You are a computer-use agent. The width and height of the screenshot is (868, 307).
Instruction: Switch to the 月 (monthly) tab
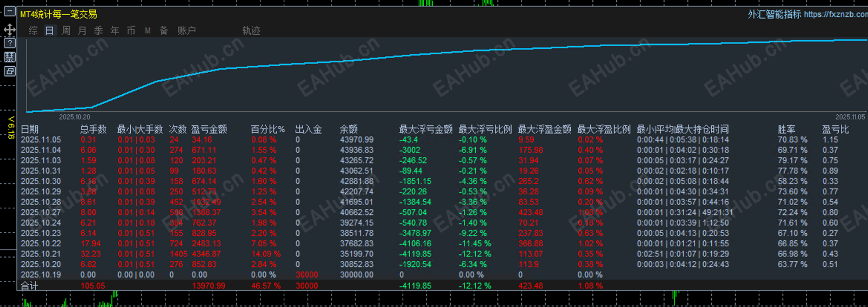click(82, 30)
